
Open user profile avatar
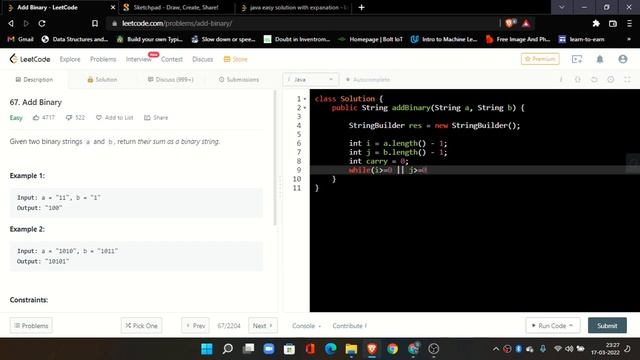tap(622, 59)
